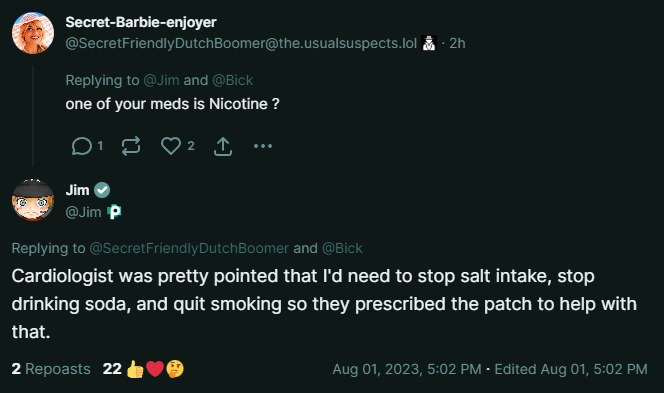
Task: View the 2 Reposts list
Action: (51, 369)
